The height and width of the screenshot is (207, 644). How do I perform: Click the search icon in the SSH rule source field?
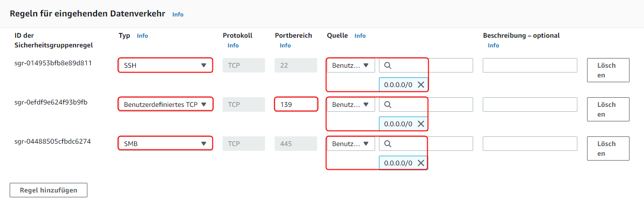pos(388,65)
